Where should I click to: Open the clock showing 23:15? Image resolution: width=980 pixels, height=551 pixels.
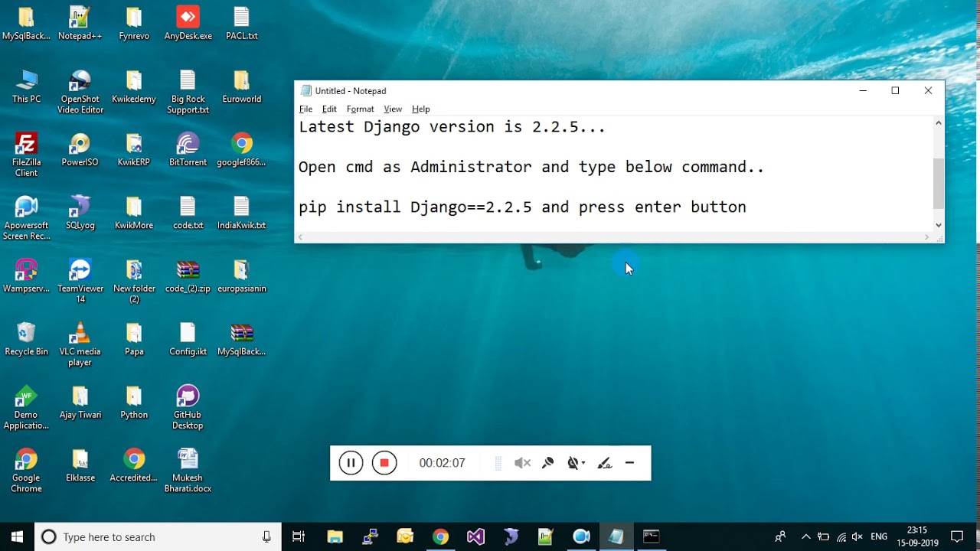coord(917,536)
